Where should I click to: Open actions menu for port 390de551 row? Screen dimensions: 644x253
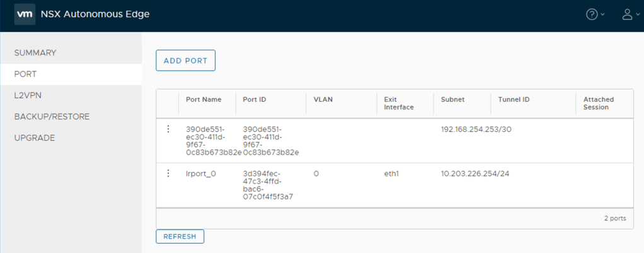point(168,129)
